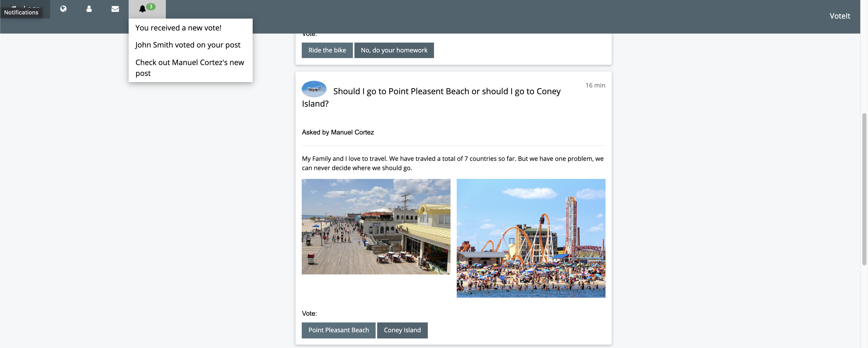Click the '16 min' post timestamp

(x=595, y=85)
